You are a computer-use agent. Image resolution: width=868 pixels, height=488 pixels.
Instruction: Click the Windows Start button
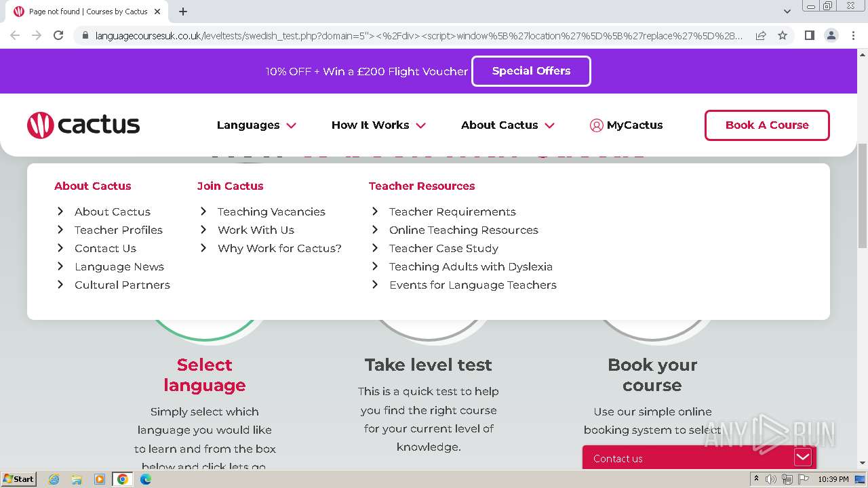18,479
